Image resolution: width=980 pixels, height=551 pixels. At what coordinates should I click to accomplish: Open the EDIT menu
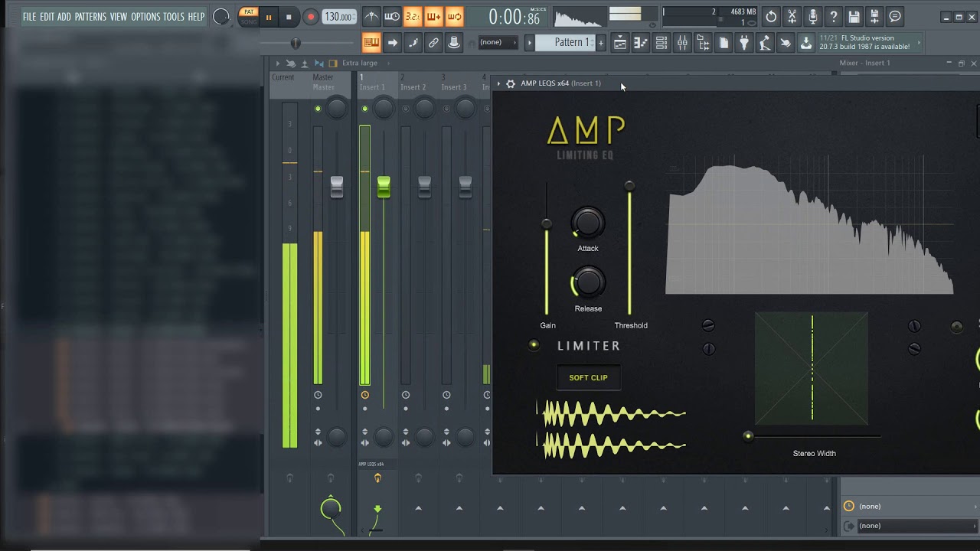(47, 17)
